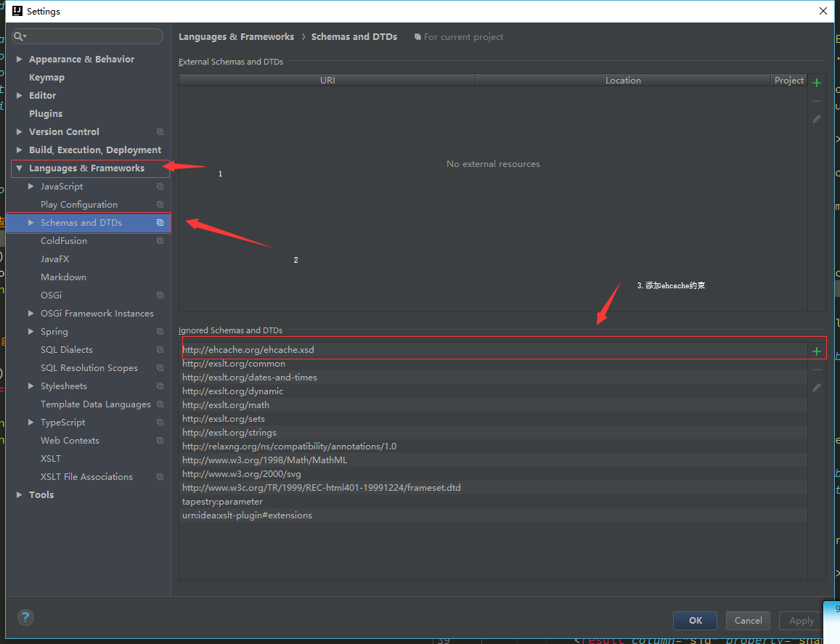Image resolution: width=840 pixels, height=644 pixels.
Task: Collapse the Languages & Frameworks section
Action: point(20,168)
